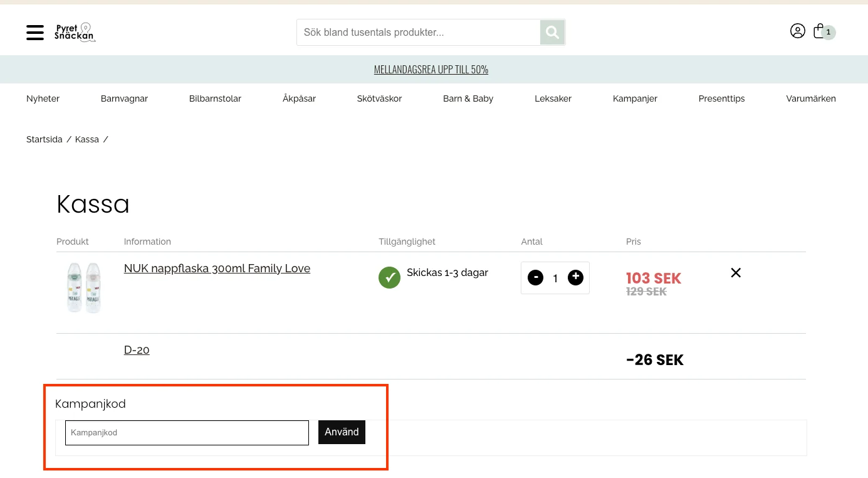The width and height of the screenshot is (868, 478).
Task: Open the hamburger menu
Action: (x=35, y=33)
